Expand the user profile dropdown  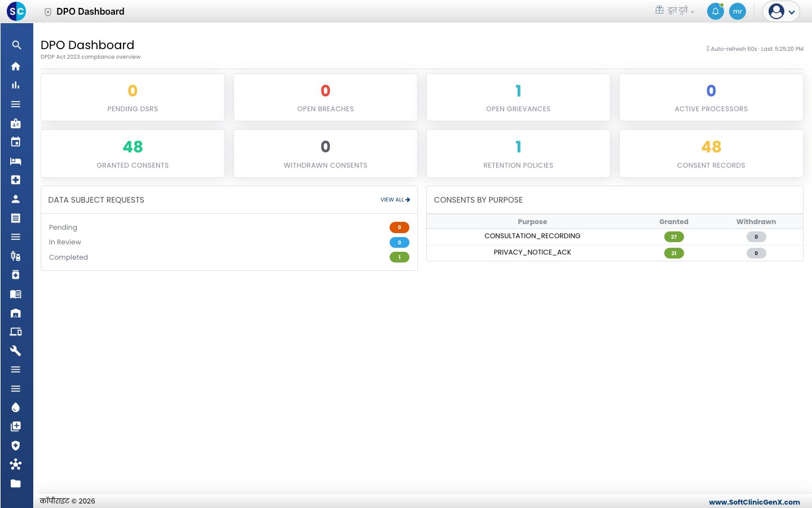(782, 11)
